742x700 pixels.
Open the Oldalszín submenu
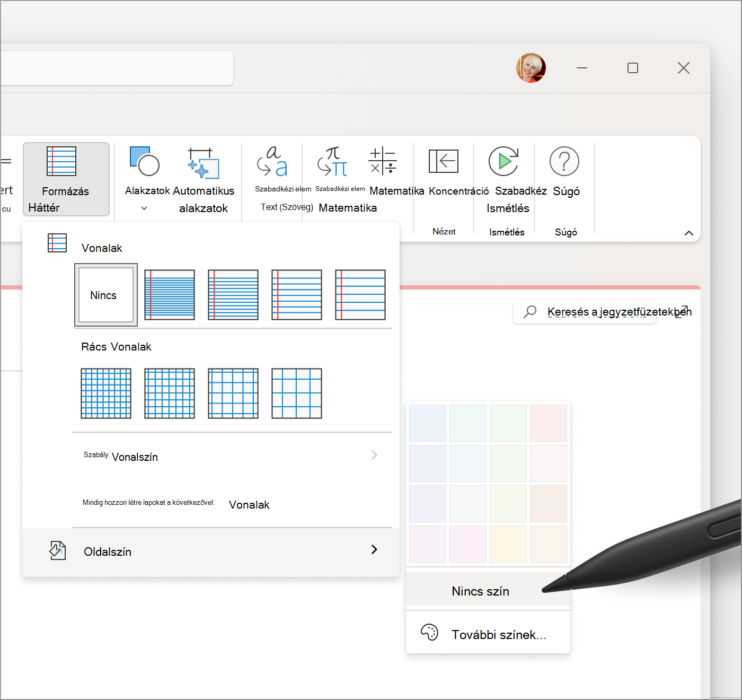pos(211,552)
